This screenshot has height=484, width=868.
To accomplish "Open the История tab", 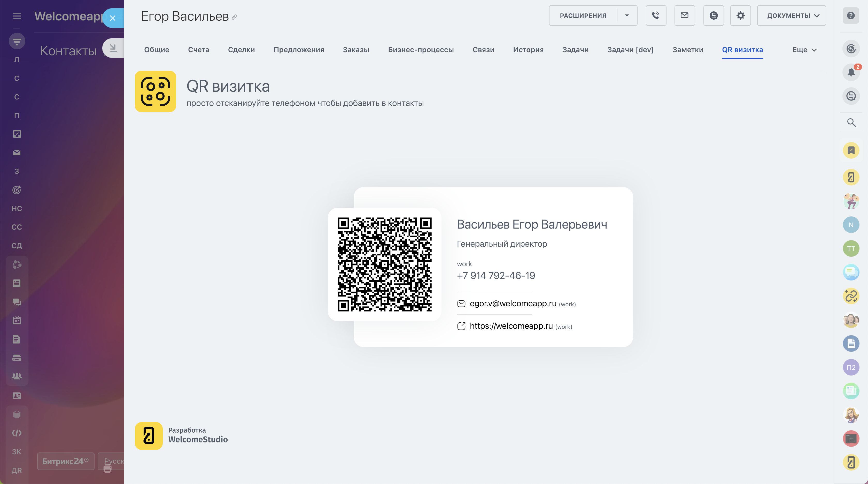I will click(x=528, y=50).
